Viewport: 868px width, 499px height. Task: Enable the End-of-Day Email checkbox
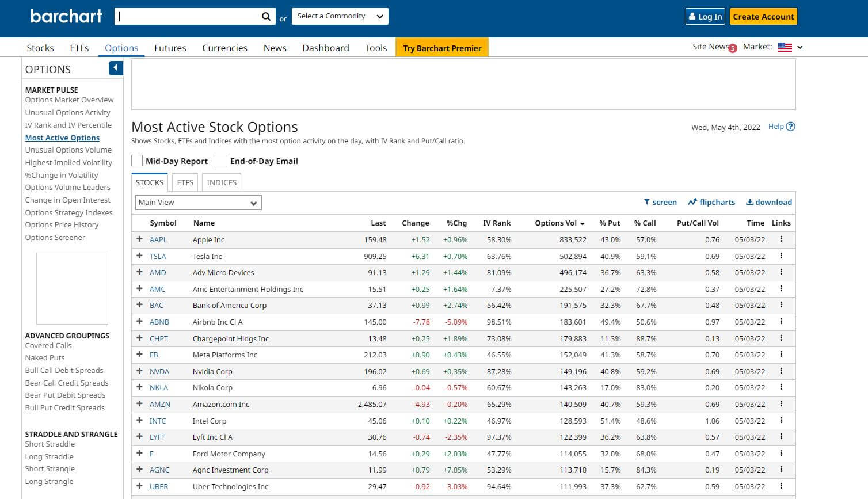click(x=222, y=161)
